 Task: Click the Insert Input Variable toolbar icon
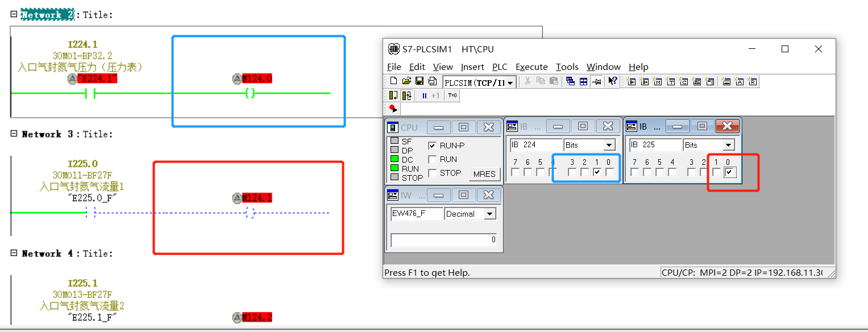pyautogui.click(x=632, y=82)
